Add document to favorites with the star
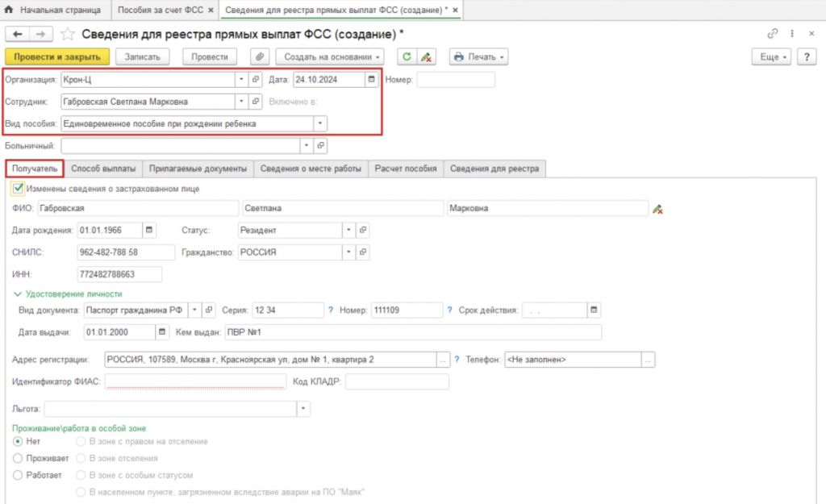Image resolution: width=826 pixels, height=504 pixels. tap(68, 34)
